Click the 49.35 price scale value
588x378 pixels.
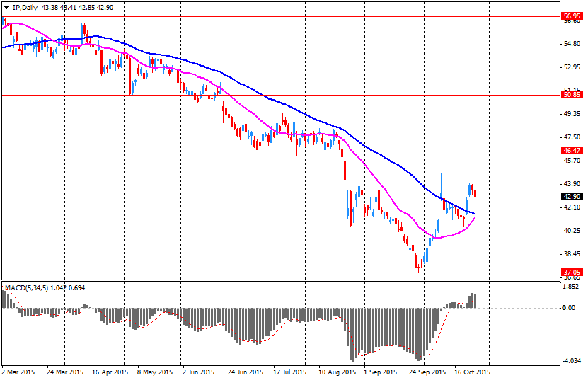572,114
